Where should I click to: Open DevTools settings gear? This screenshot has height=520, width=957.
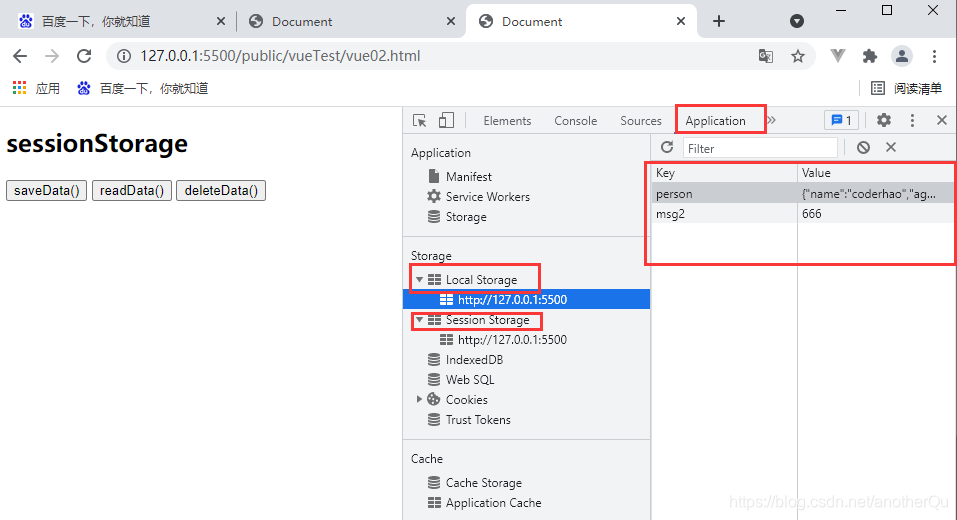point(884,120)
